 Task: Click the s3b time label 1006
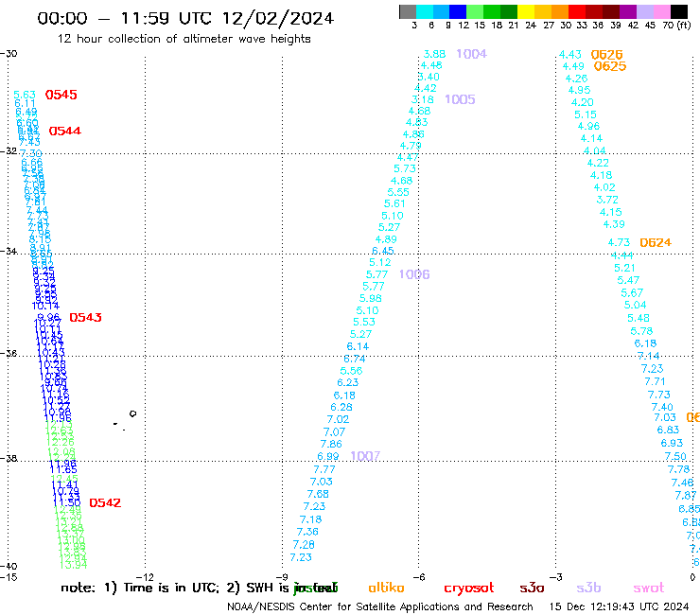click(x=414, y=274)
